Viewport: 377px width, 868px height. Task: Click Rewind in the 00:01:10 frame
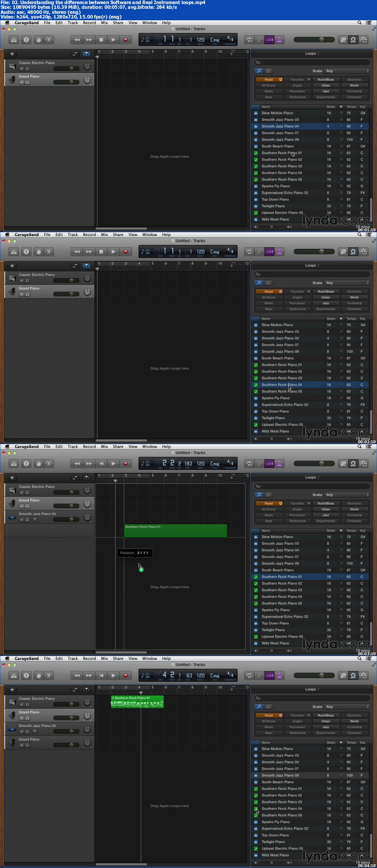pos(77,40)
